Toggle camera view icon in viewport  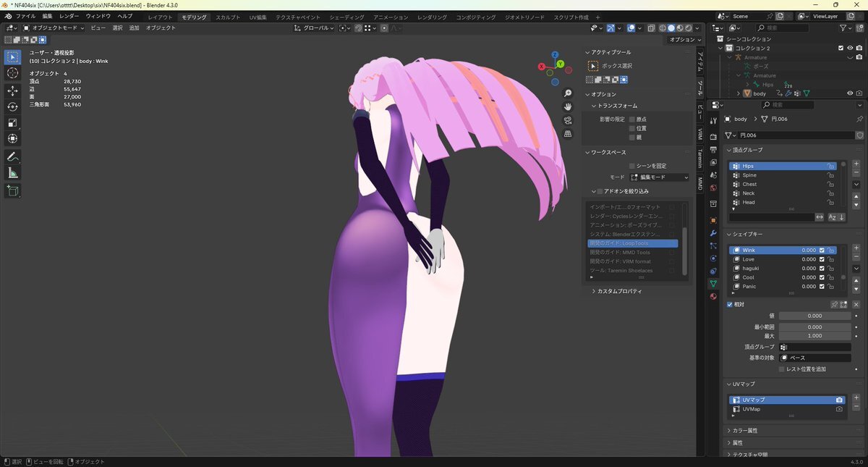[568, 120]
